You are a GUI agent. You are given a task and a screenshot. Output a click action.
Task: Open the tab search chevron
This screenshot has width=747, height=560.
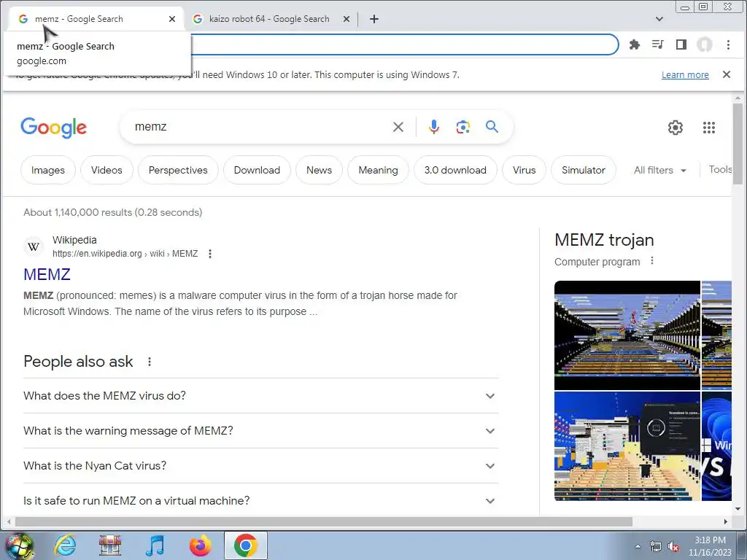659,19
